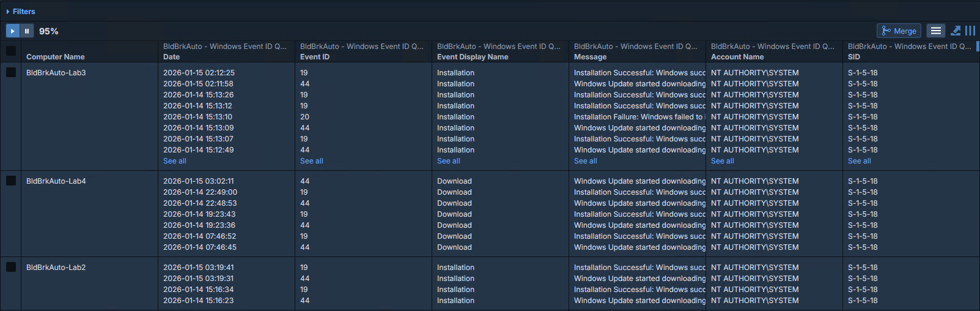The image size is (980, 311).
Task: Click date 2026-01-14 15:16:23
Action: (x=199, y=301)
